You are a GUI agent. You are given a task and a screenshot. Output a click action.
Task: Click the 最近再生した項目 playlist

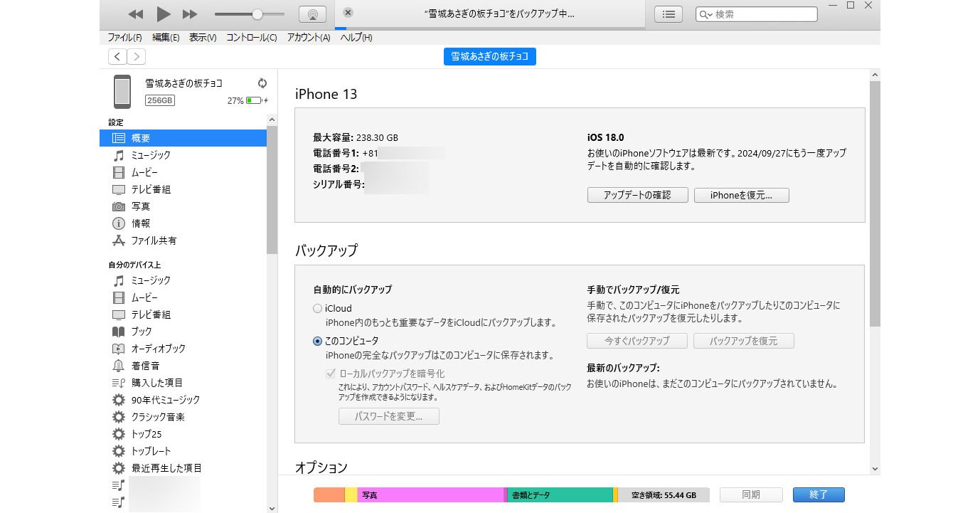tap(161, 467)
